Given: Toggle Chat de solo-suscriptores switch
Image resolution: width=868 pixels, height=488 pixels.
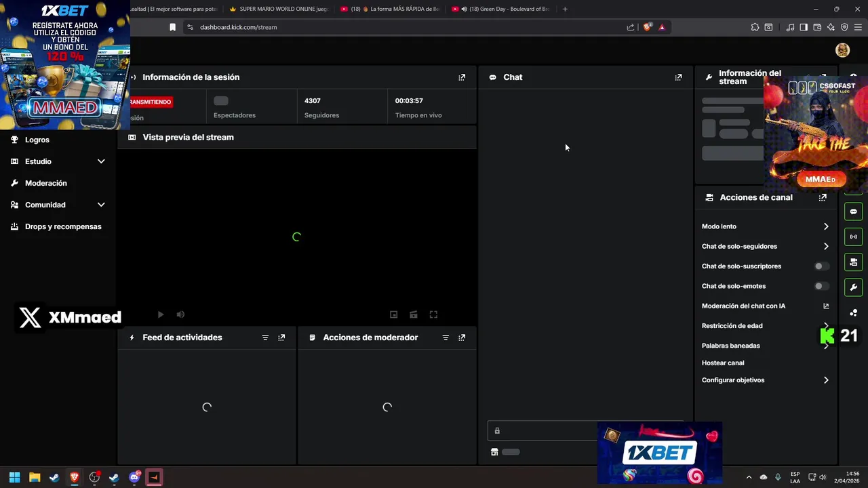Looking at the screenshot, I should [x=821, y=266].
